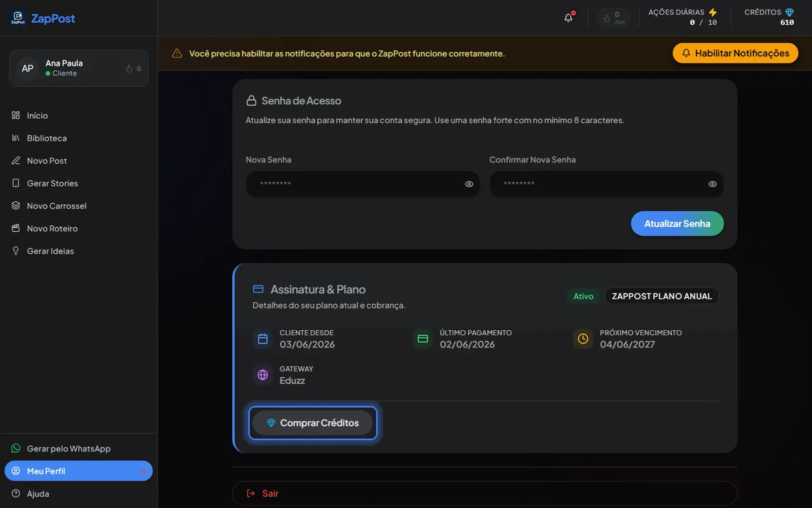Click the daily actions lightning icon

coord(712,12)
